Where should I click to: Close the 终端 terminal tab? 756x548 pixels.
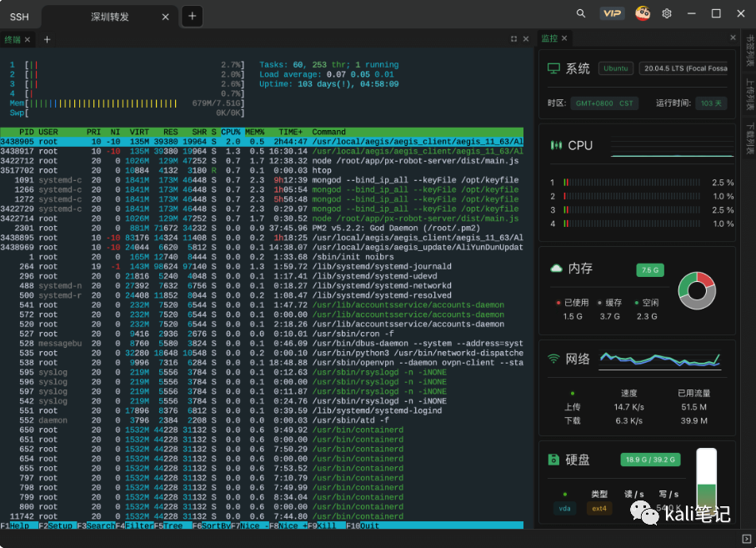pyautogui.click(x=28, y=39)
